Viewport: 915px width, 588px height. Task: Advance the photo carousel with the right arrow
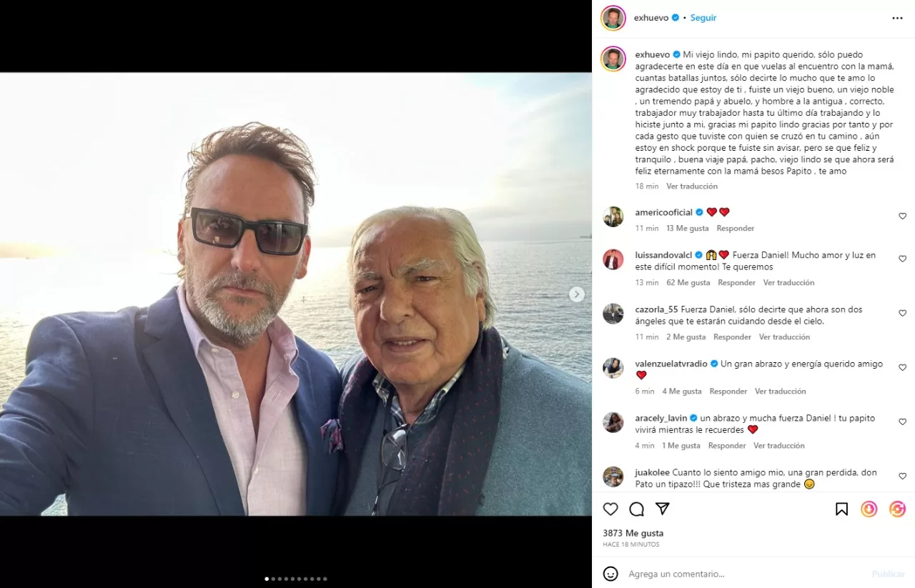(576, 294)
